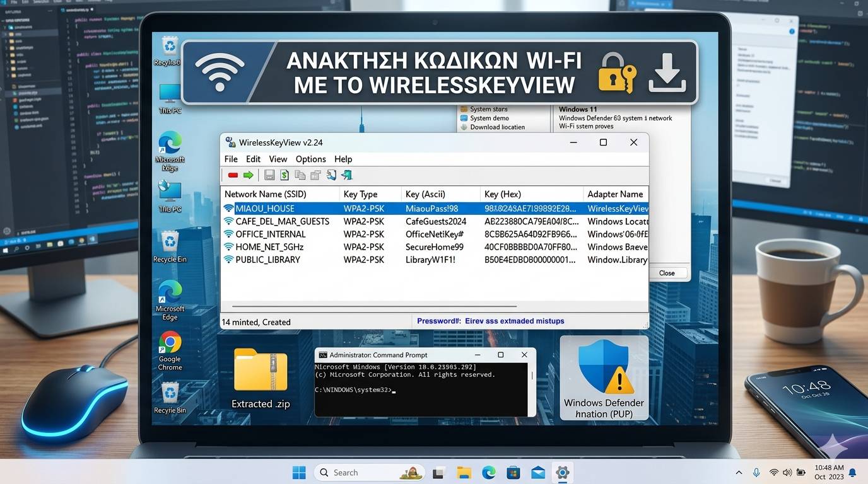Viewport: 868px width, 484px height.
Task: Click the Close button in background dialog
Action: pos(667,273)
